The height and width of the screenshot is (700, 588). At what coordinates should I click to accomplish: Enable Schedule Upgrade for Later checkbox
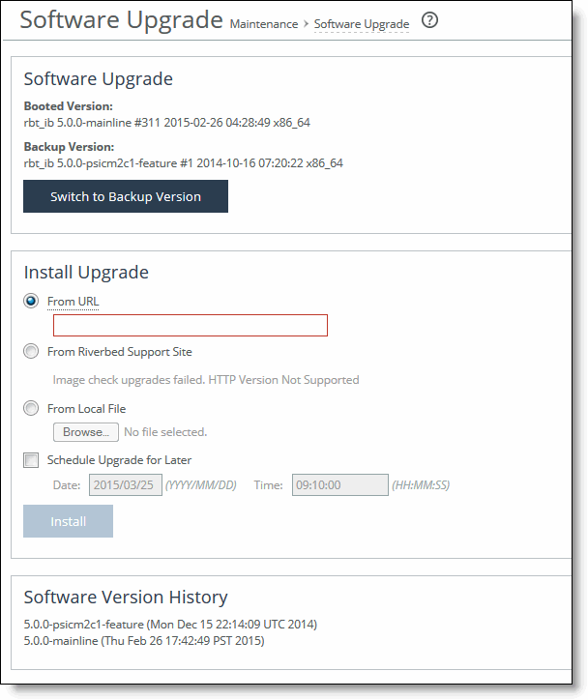point(31,460)
